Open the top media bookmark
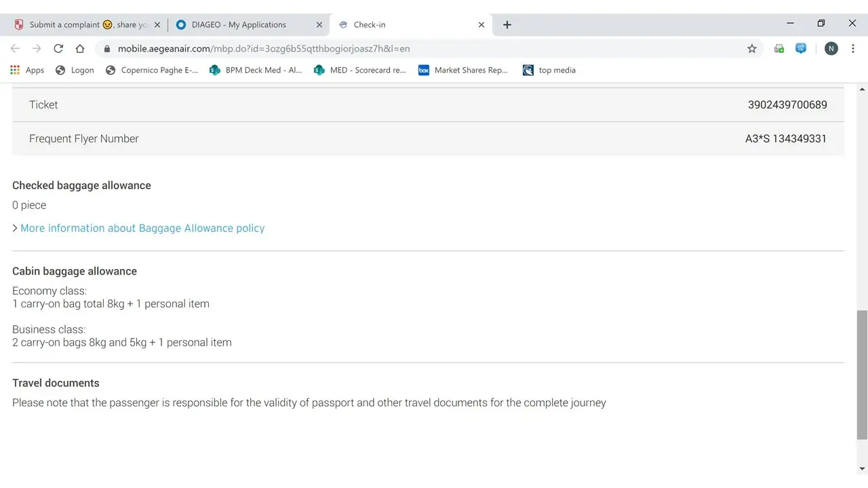This screenshot has height=488, width=868. point(549,70)
